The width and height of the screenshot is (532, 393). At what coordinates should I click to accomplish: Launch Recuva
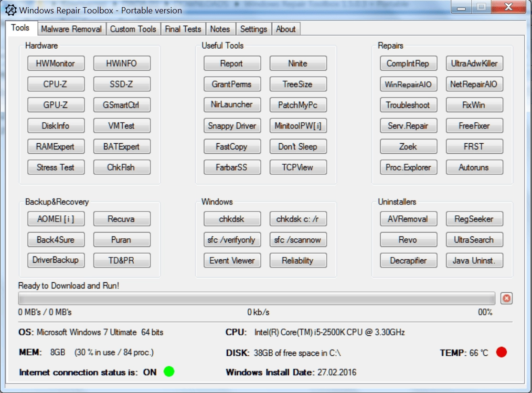coord(122,219)
